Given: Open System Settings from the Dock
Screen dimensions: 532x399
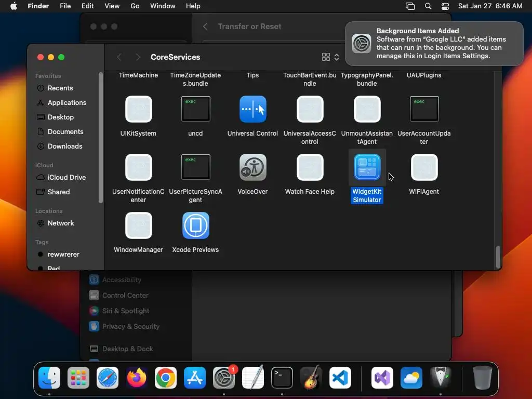Looking at the screenshot, I should pyautogui.click(x=224, y=378).
